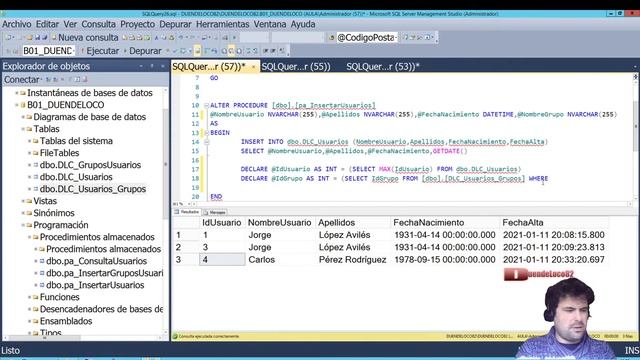Viewport: 640px width, 360px height.
Task: Close the Explorador de objetos panel
Action: click(162, 66)
